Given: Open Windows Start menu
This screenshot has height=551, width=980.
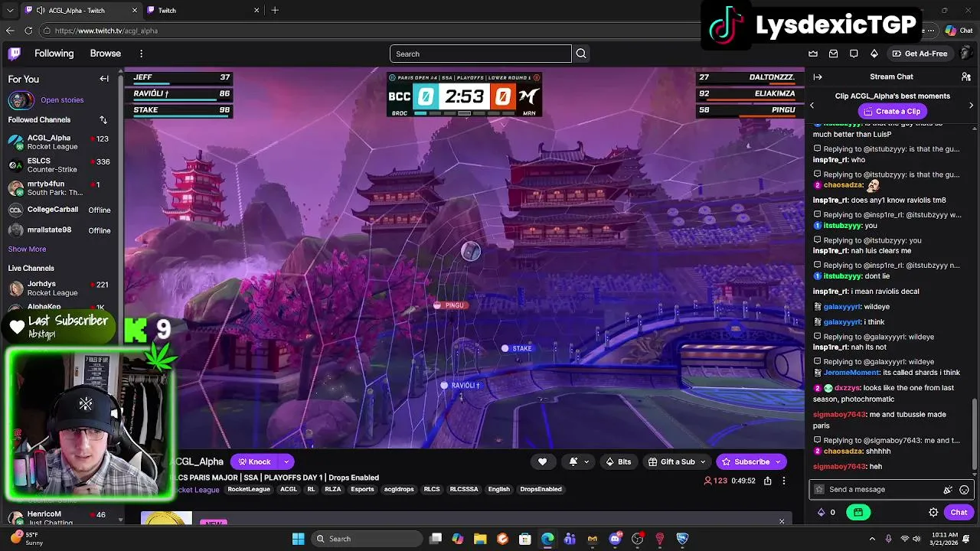Looking at the screenshot, I should pyautogui.click(x=298, y=539).
